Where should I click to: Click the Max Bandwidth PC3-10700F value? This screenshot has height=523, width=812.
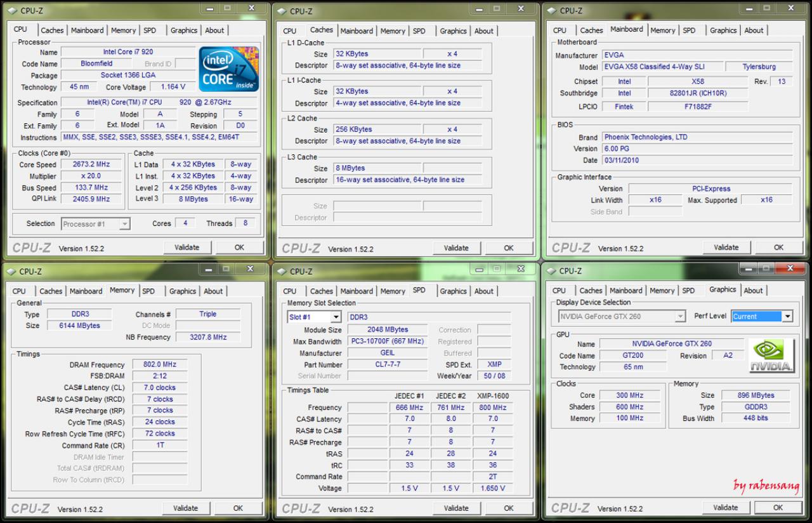tap(388, 341)
